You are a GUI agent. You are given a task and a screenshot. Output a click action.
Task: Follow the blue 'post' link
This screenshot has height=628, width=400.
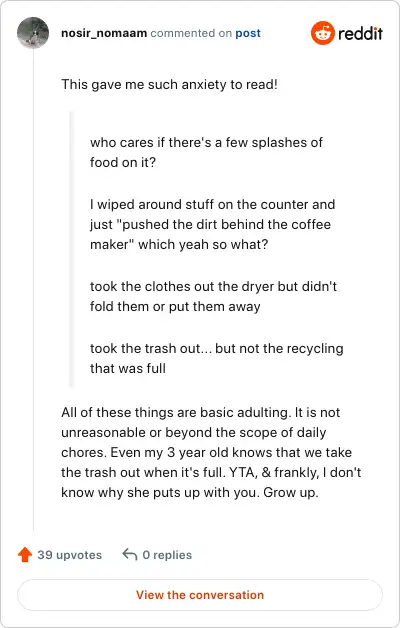(x=248, y=33)
